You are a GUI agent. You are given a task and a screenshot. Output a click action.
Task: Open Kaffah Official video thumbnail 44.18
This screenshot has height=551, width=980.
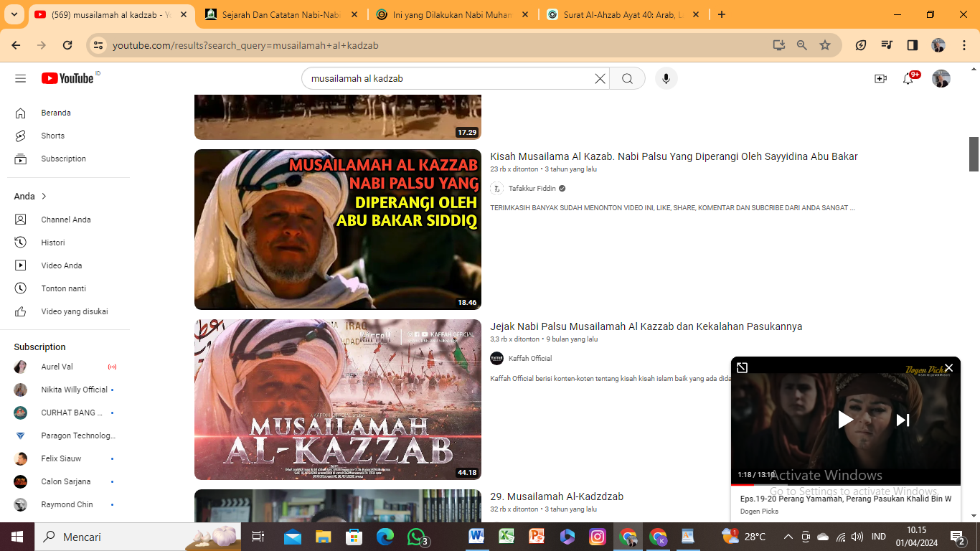[338, 400]
